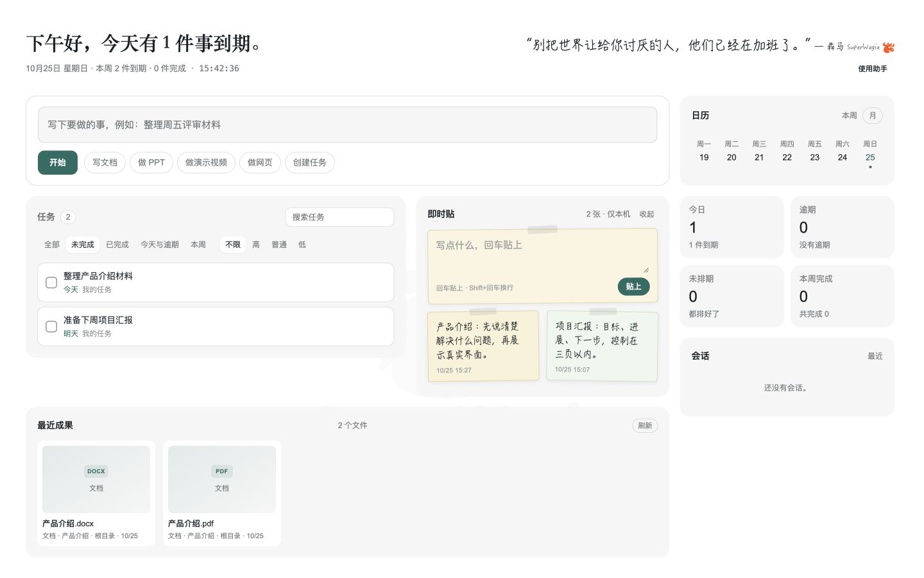Open the 本周完成 stat card
Image resolution: width=924 pixels, height=578 pixels.
[x=843, y=296]
